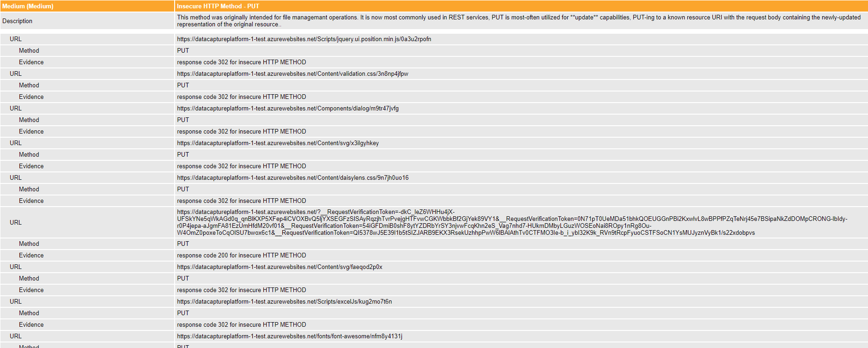Click Evidence label below jquery.ui.position URL

(x=31, y=62)
